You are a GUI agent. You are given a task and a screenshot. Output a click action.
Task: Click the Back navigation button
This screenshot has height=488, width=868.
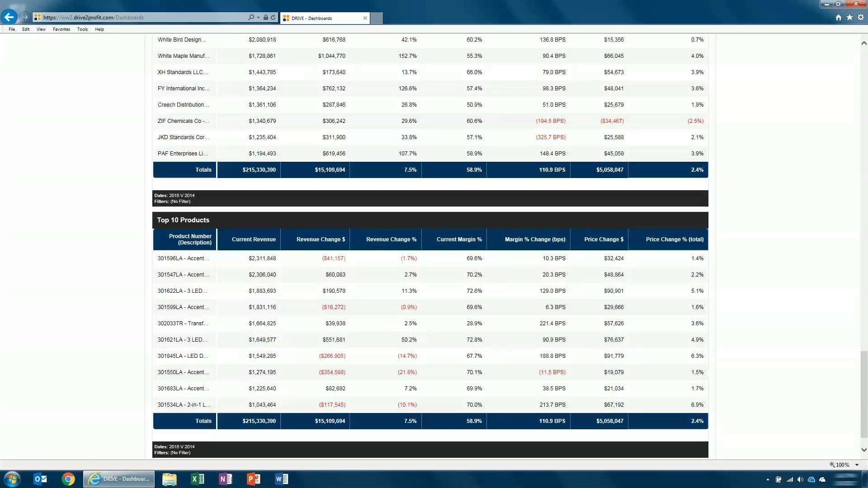pos(9,17)
